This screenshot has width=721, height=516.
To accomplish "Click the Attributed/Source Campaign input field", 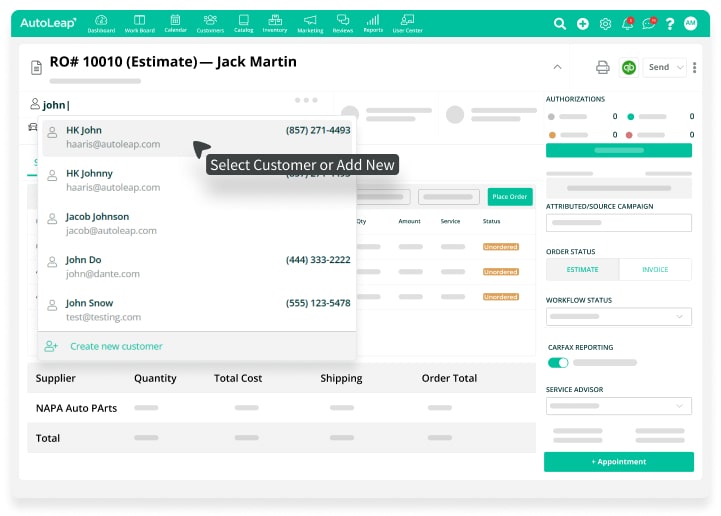I will (618, 223).
